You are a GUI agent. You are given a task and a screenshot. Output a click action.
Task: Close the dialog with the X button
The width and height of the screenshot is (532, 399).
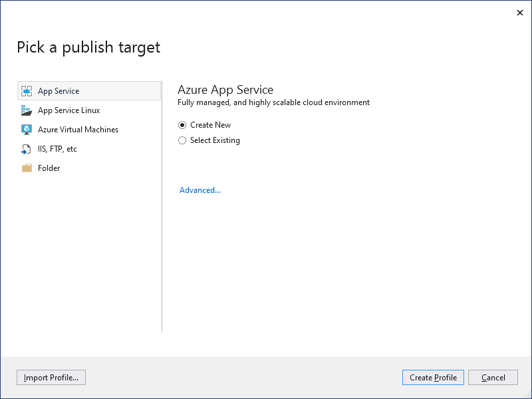[x=520, y=13]
